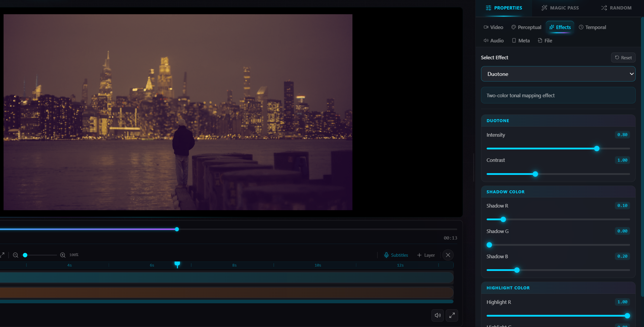Select the Subtitles microphone icon
Screen dimensions: 644x327
386,255
